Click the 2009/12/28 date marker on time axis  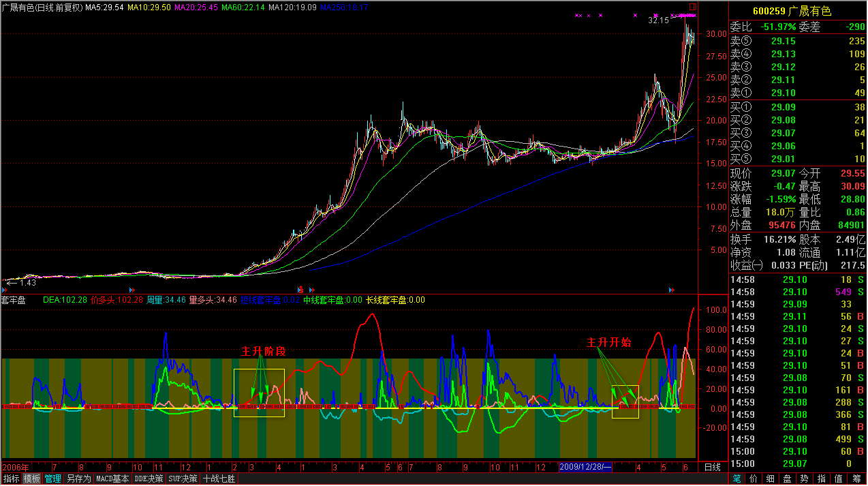click(x=585, y=467)
